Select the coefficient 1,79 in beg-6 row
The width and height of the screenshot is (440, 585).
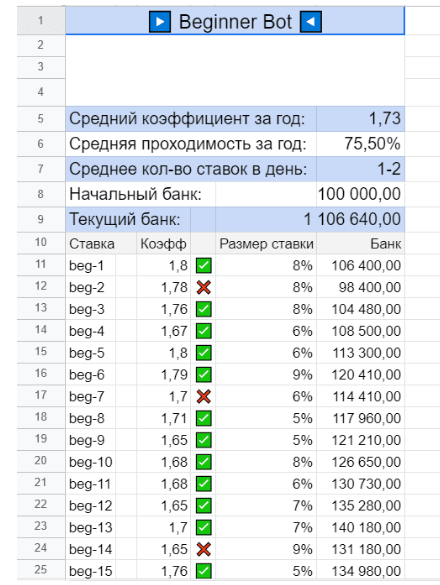pyautogui.click(x=163, y=375)
